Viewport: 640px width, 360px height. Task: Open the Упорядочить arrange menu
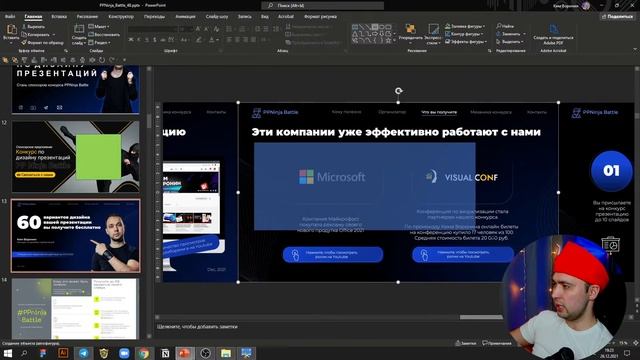pos(411,33)
